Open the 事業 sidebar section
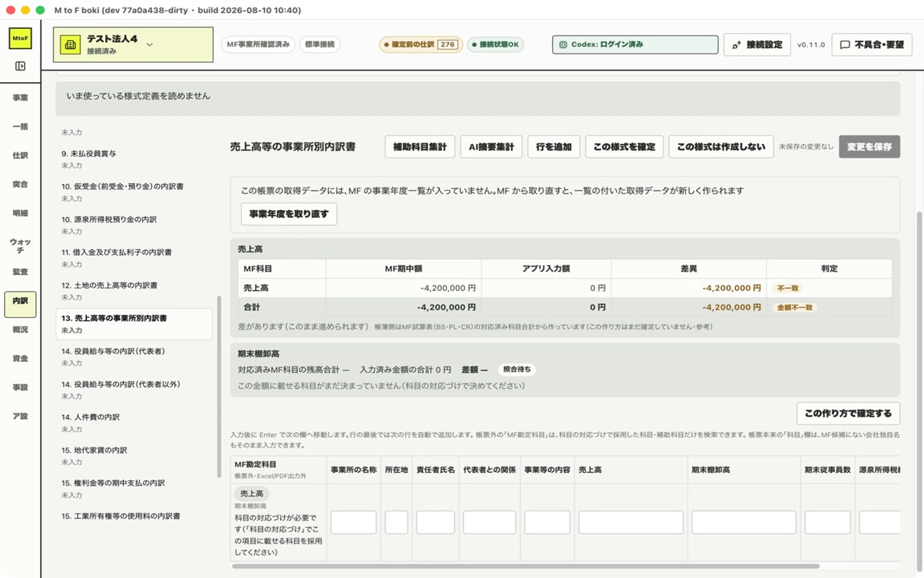 20,98
